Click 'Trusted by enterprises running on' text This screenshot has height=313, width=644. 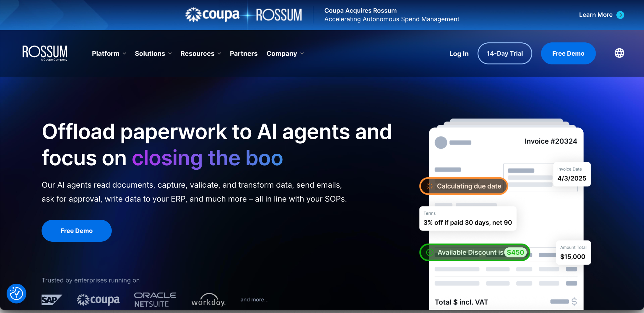91,280
